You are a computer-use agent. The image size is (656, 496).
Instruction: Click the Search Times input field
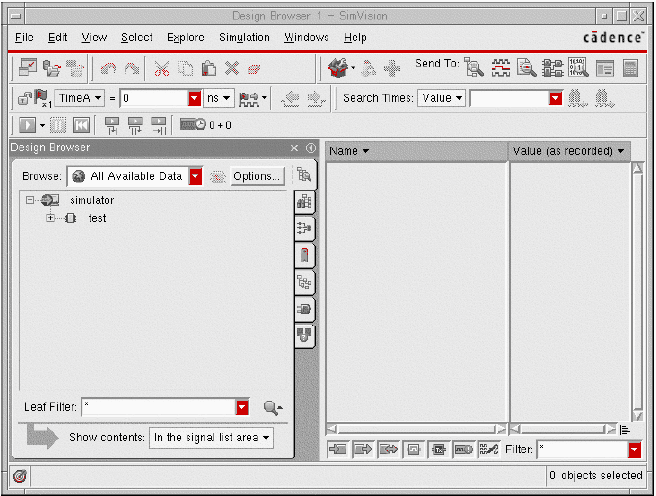pyautogui.click(x=509, y=98)
